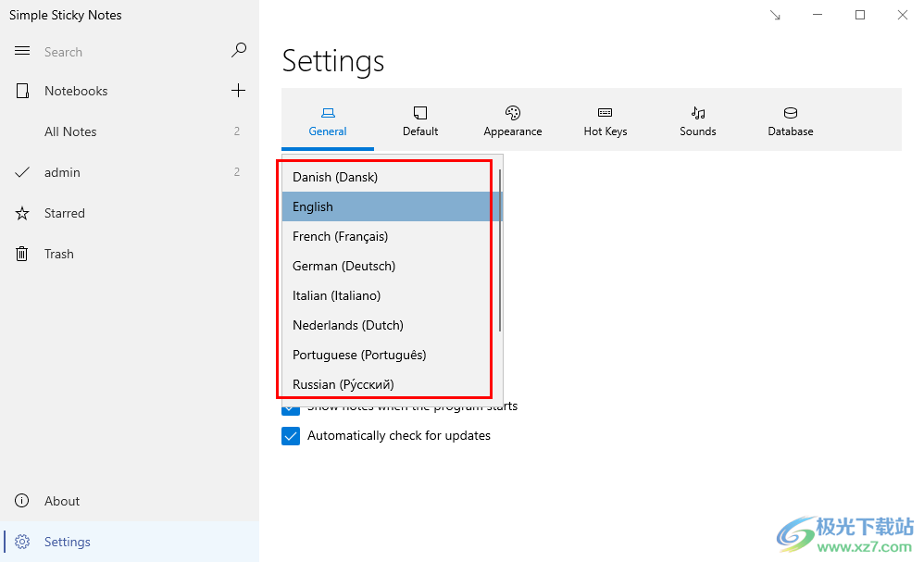Open the About page label
The image size is (924, 562).
point(62,501)
